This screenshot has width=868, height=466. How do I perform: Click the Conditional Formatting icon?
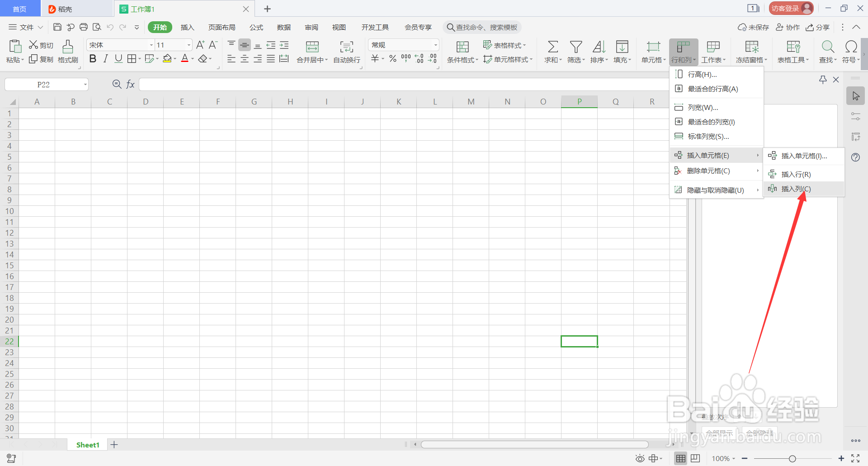click(x=462, y=47)
